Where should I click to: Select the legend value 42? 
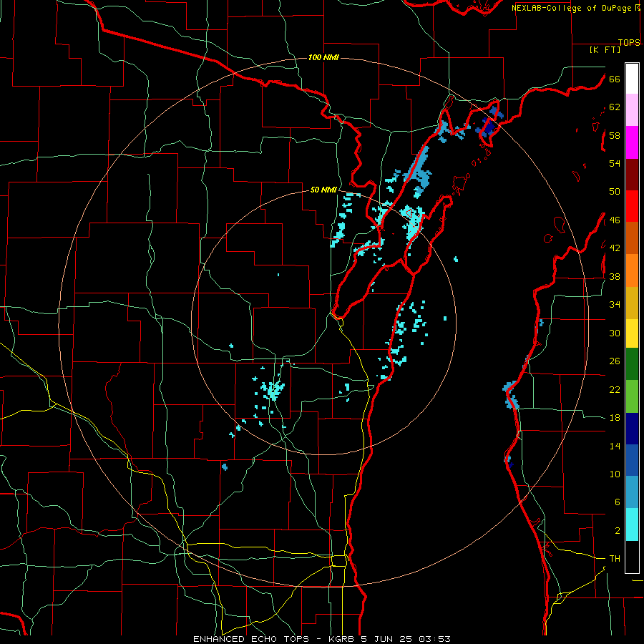[x=615, y=248]
